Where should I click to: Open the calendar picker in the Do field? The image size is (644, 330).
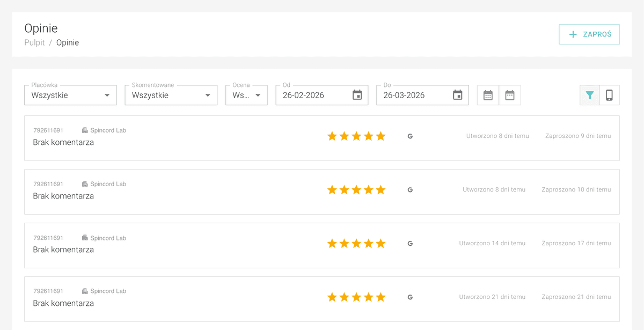pos(457,95)
